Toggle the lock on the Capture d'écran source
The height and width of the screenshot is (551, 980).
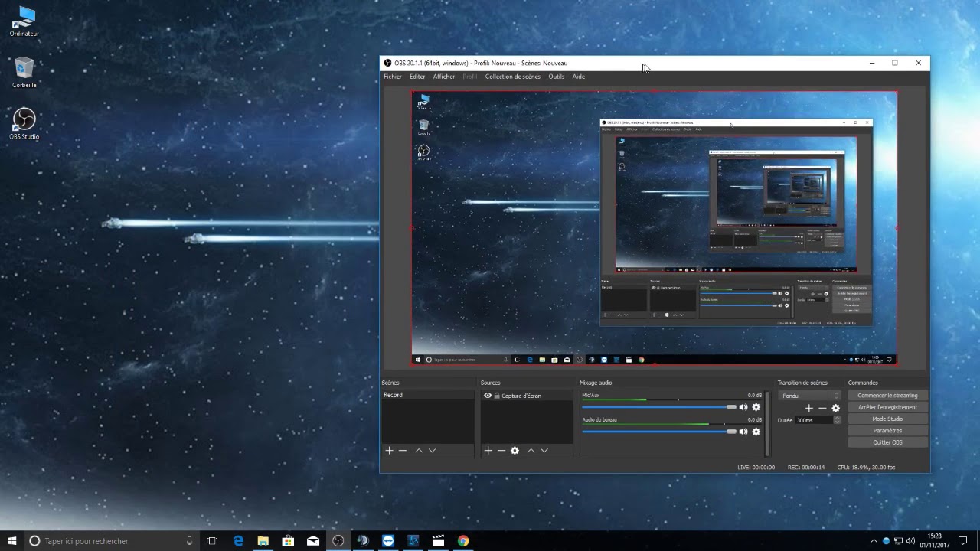pos(497,396)
